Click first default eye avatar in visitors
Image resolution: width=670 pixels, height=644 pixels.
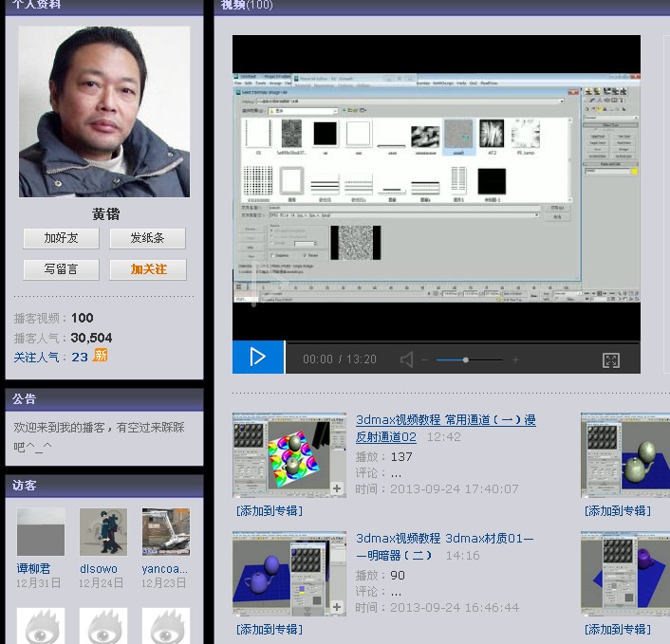pyautogui.click(x=41, y=626)
